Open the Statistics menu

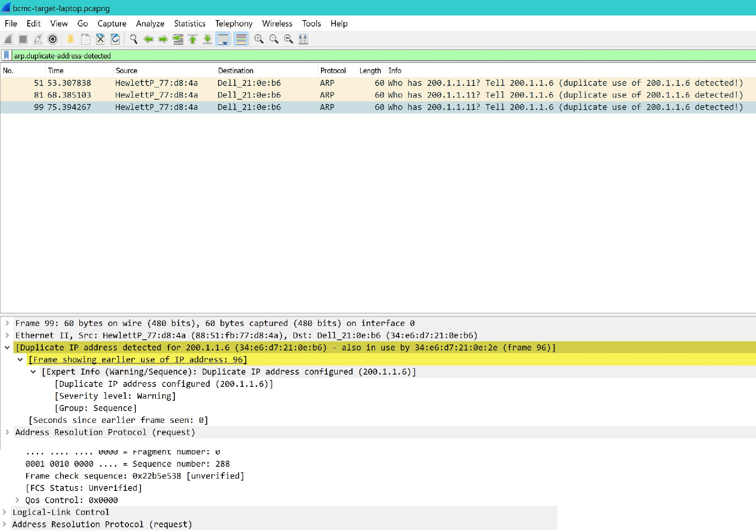[x=190, y=24]
